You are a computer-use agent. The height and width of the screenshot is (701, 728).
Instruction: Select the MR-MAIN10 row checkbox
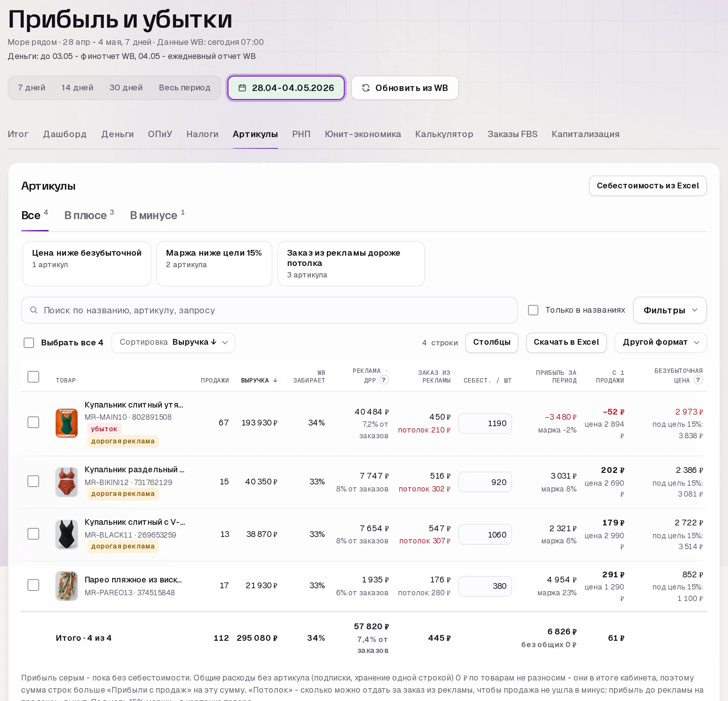coord(33,422)
